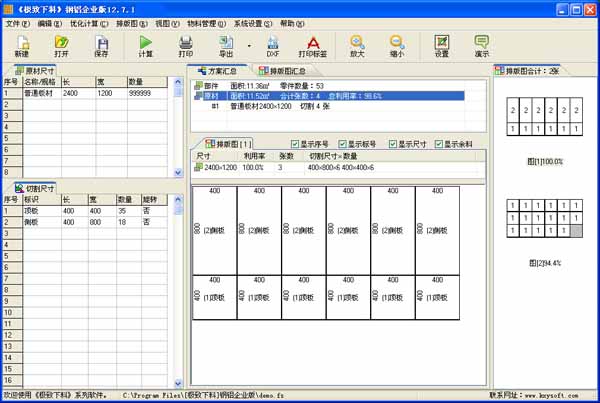This screenshot has height=403, width=600.
Task: Maximize the application window
Action: coord(576,10)
